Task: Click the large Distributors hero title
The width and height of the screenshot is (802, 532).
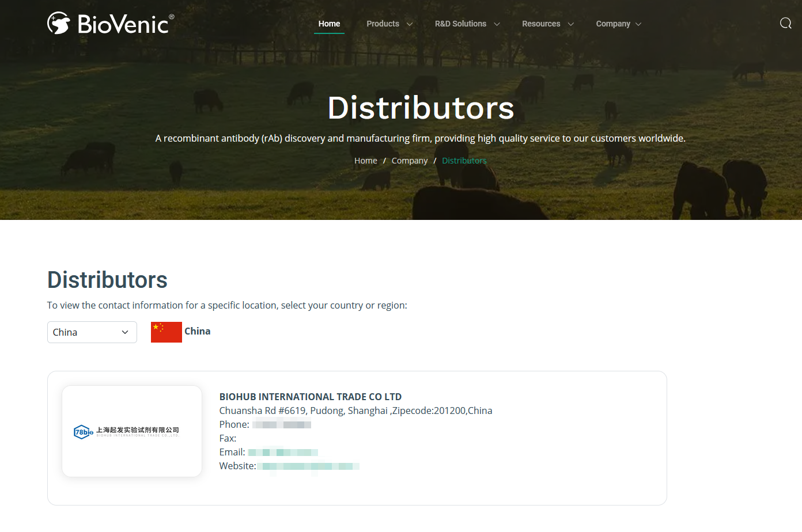Action: click(x=421, y=108)
